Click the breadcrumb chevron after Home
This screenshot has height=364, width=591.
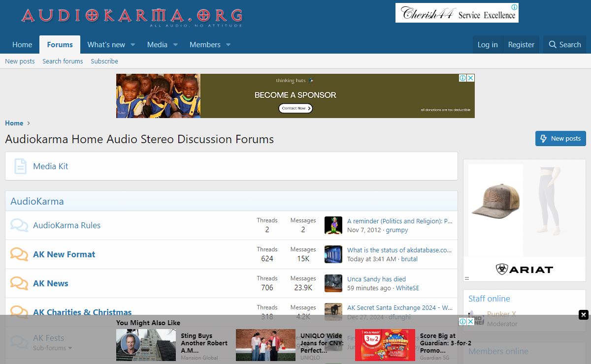click(29, 123)
